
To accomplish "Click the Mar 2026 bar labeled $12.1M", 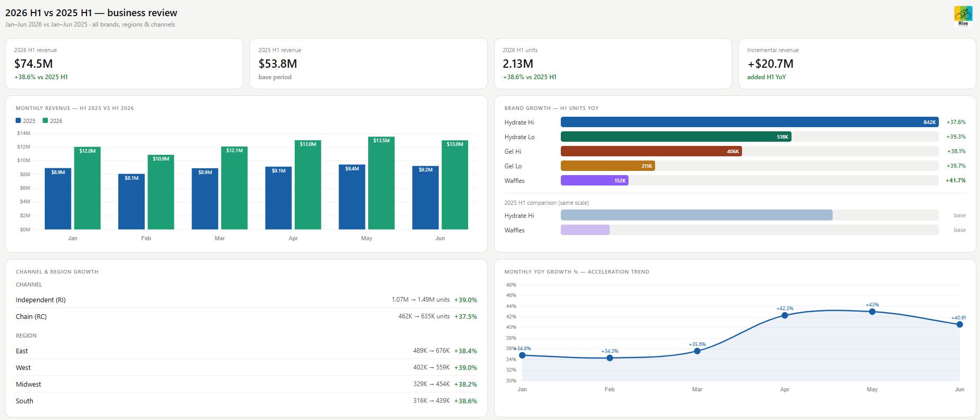I will pyautogui.click(x=234, y=188).
